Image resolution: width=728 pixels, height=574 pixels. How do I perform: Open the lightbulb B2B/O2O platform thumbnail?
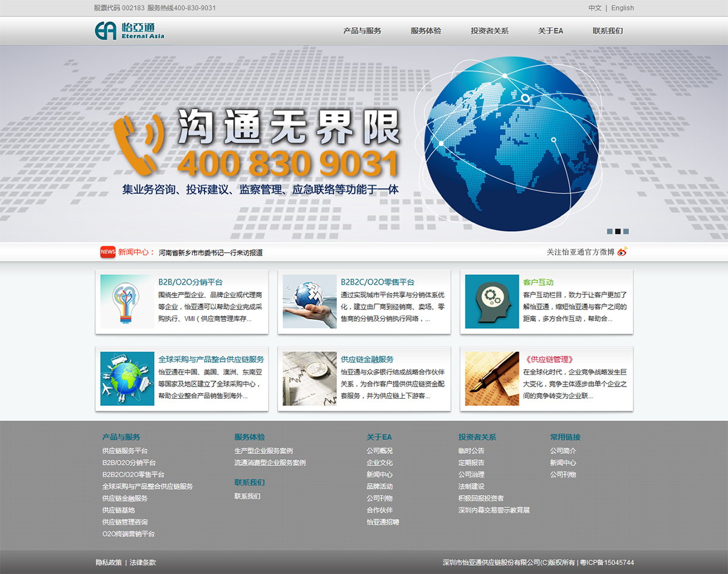point(127,302)
